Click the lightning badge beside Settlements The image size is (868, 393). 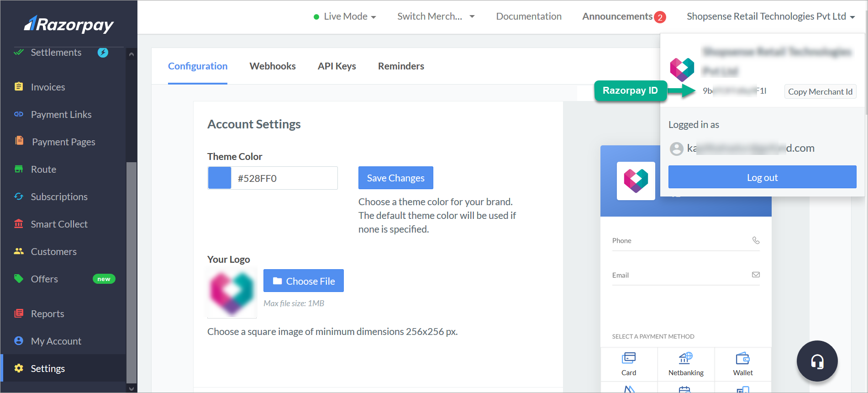pos(103,53)
